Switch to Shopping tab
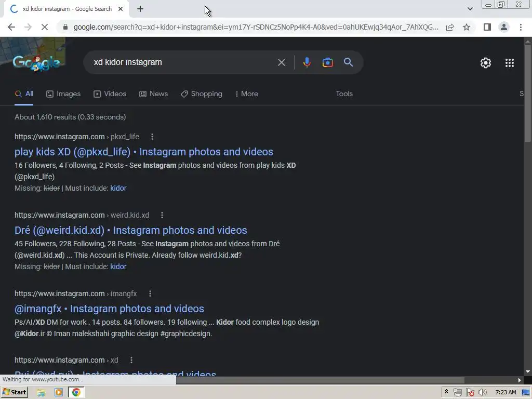Screen dimensions: 532x399 [x=202, y=94]
